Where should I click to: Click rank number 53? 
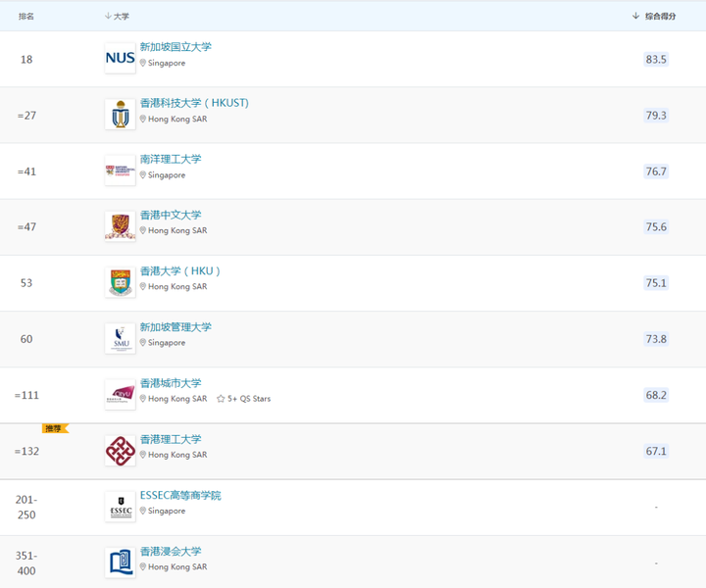[x=26, y=283]
